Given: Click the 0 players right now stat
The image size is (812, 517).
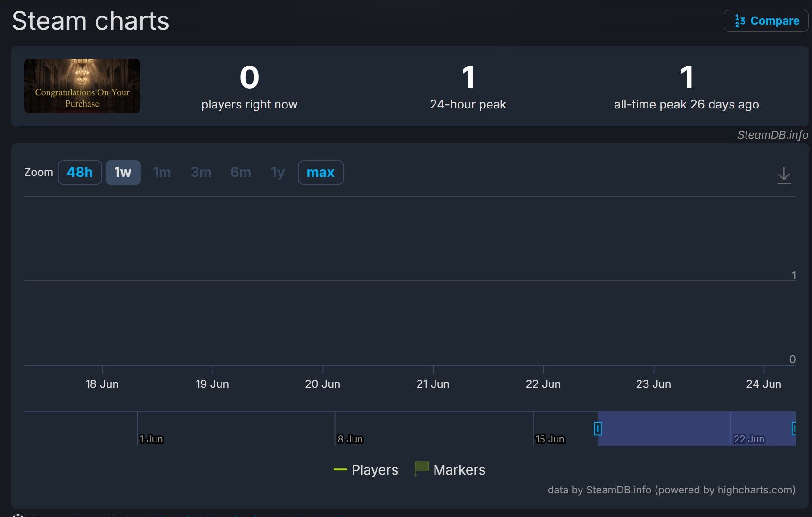Looking at the screenshot, I should pos(249,87).
